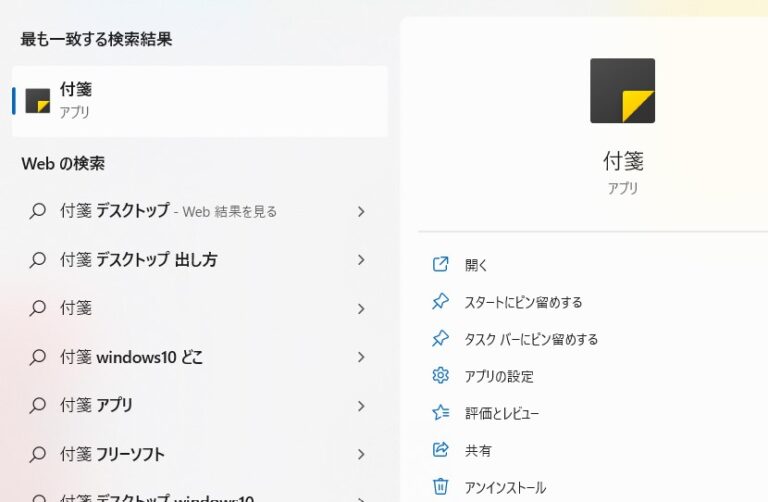Expand chevron for 付箋 デスクトップ 出し方
Image resolution: width=768 pixels, height=502 pixels.
coord(361,260)
